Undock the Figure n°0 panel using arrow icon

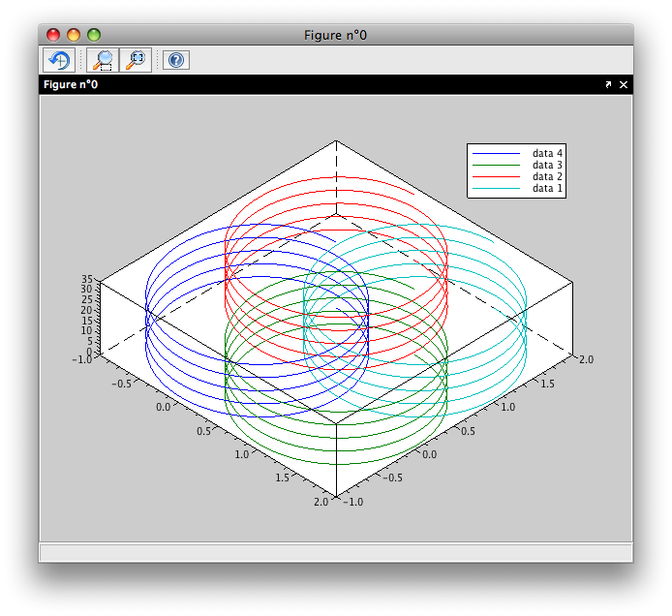click(x=608, y=85)
